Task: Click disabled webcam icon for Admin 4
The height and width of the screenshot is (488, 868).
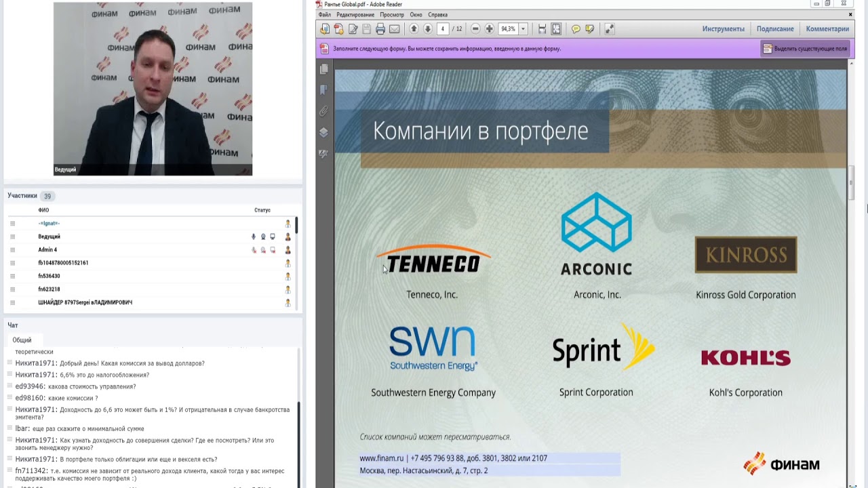Action: click(263, 250)
